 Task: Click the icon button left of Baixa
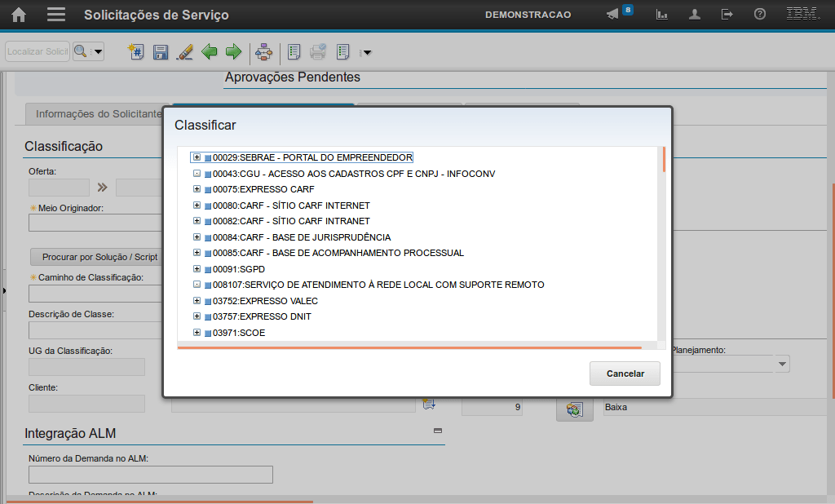click(x=575, y=409)
